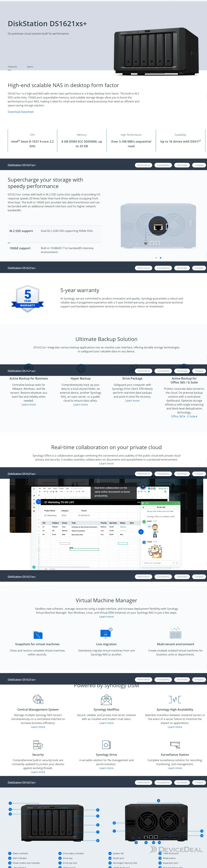Click the Snapshots for virtual machines heading

tap(37, 644)
